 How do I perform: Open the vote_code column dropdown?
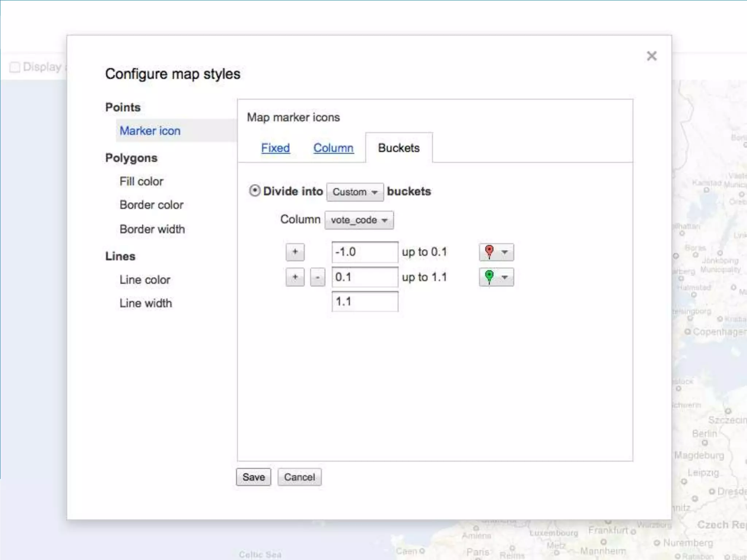click(359, 220)
